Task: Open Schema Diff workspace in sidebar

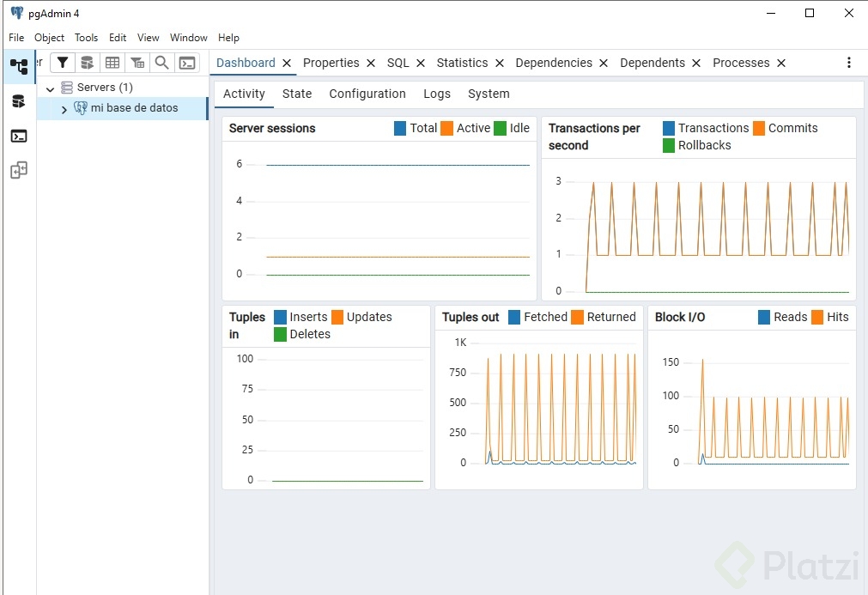Action: click(18, 170)
